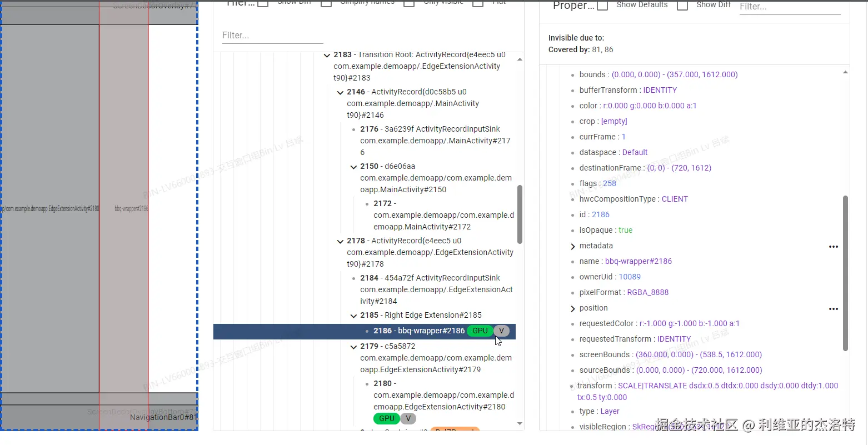This screenshot has height=445, width=868.
Task: Click the 'Covered by: 81, 86' text
Action: [581, 49]
